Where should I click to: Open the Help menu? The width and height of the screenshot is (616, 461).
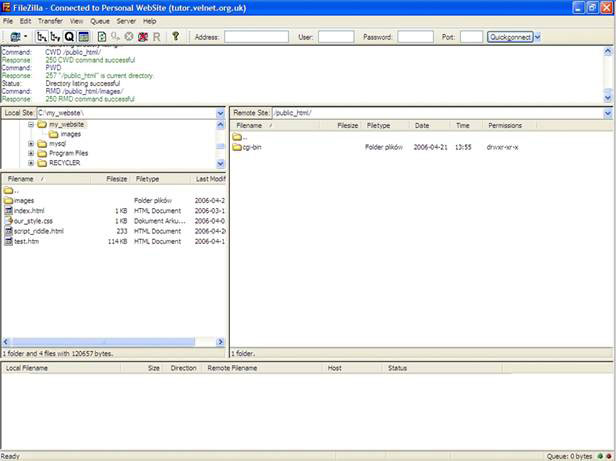(x=149, y=21)
